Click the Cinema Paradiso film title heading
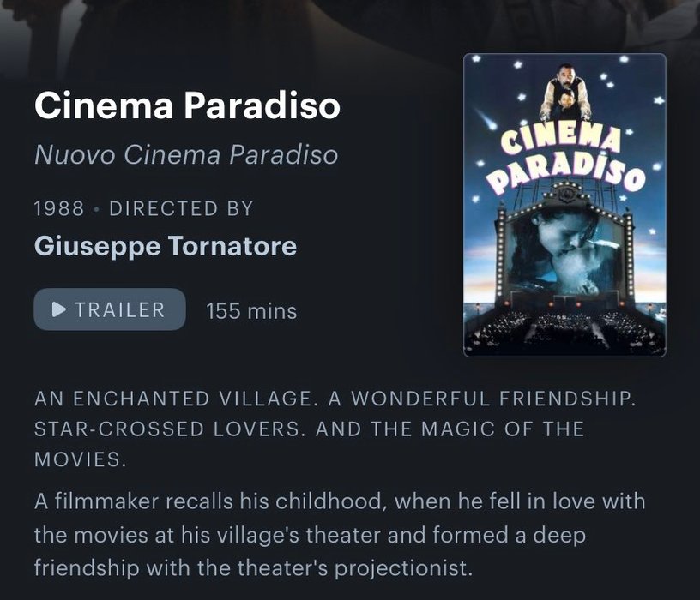The image size is (700, 600). [188, 105]
